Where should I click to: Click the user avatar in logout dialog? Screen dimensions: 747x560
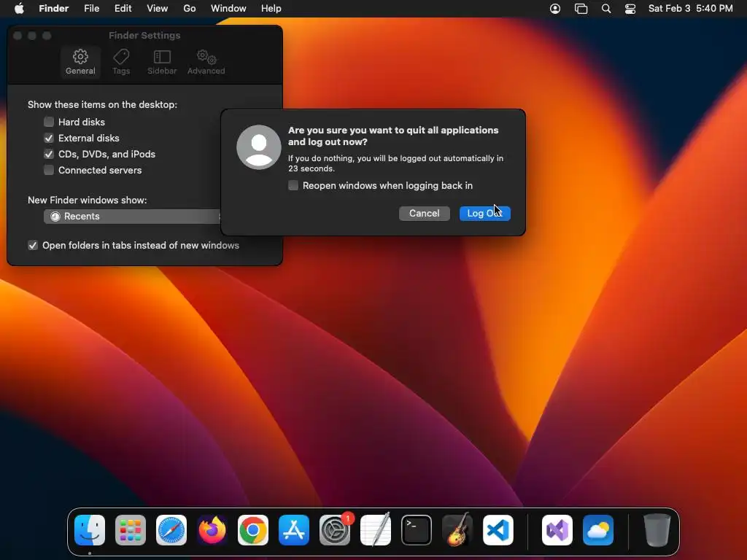[x=259, y=147]
